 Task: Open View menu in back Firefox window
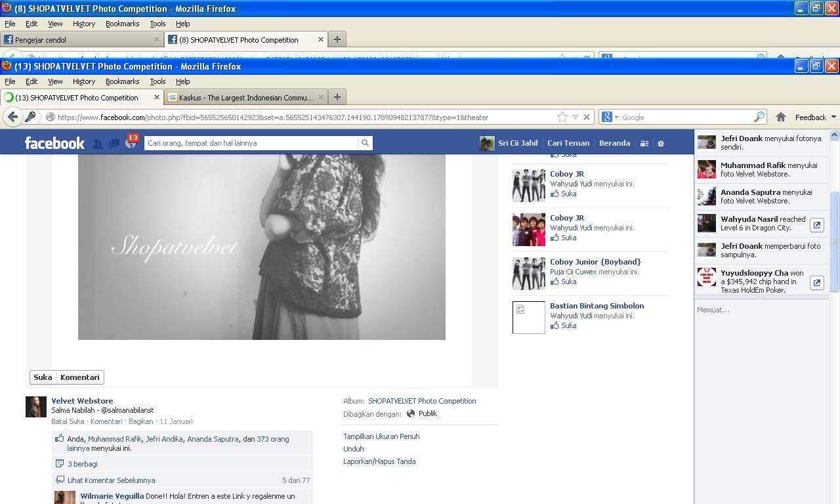55,24
